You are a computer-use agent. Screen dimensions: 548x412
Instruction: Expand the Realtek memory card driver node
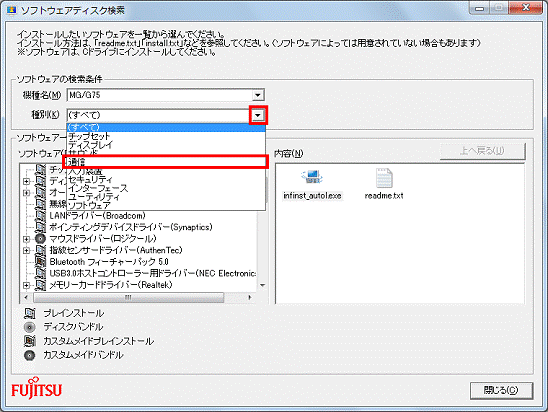pos(27,285)
